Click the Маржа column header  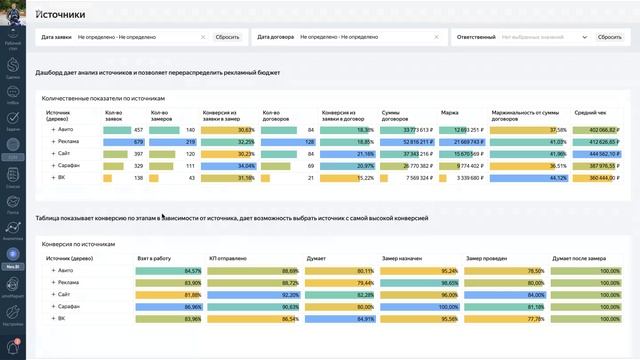click(449, 113)
